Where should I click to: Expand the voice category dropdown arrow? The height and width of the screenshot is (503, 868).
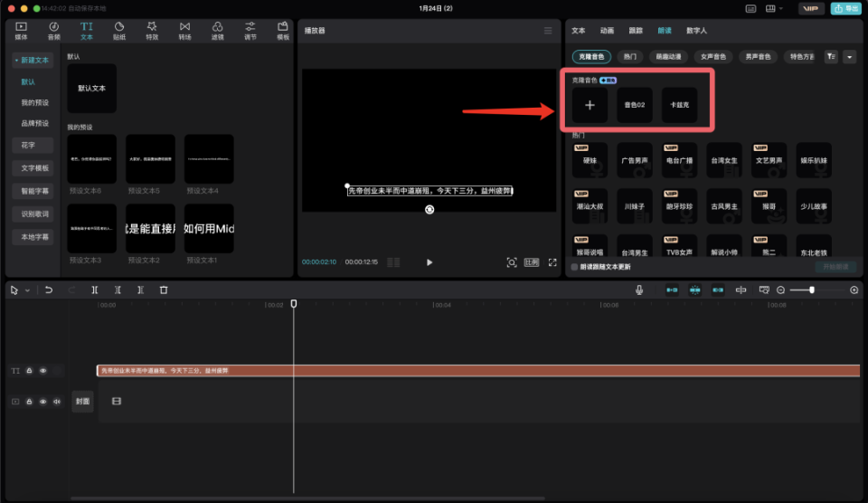click(x=849, y=56)
